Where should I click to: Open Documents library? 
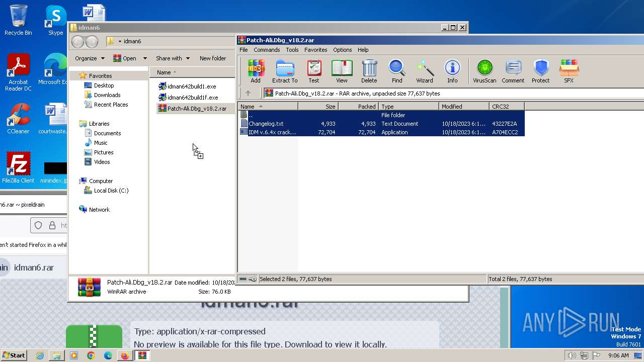tap(107, 133)
